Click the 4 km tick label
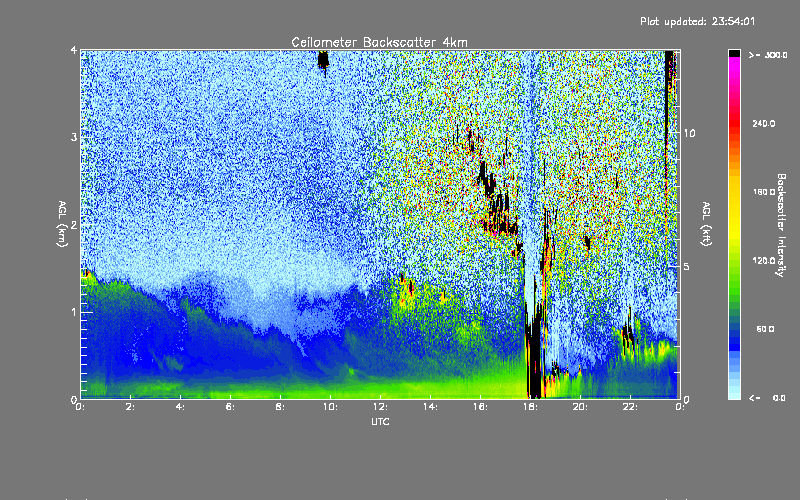The height and width of the screenshot is (500, 800). coord(74,50)
